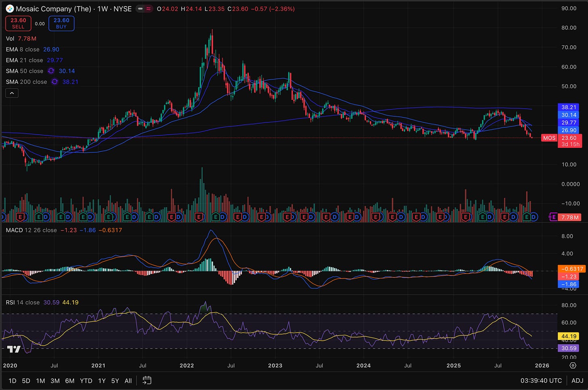Toggle the ADJ adjustment button

[x=577, y=380]
